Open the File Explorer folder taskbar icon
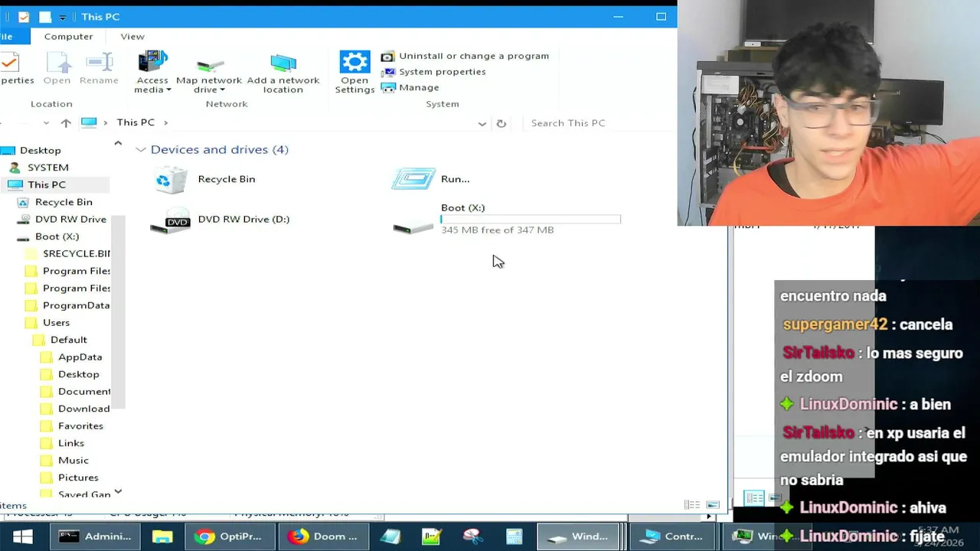 (x=162, y=536)
